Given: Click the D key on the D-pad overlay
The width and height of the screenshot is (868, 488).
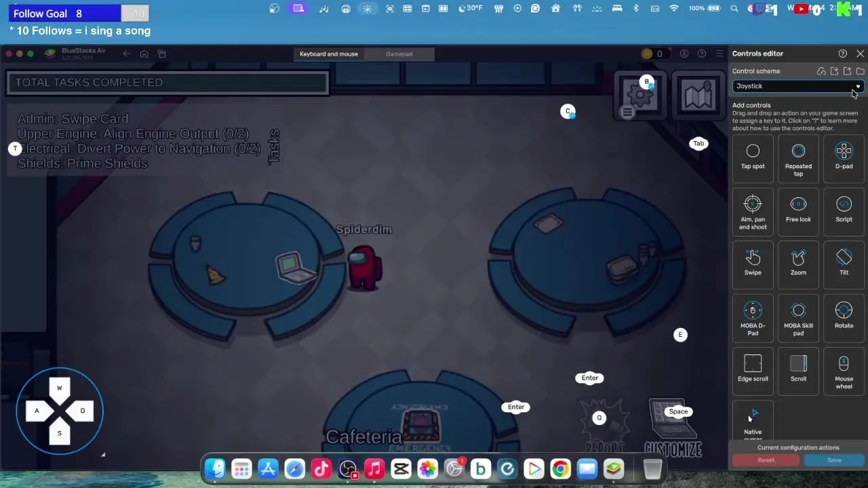Looking at the screenshot, I should point(82,411).
